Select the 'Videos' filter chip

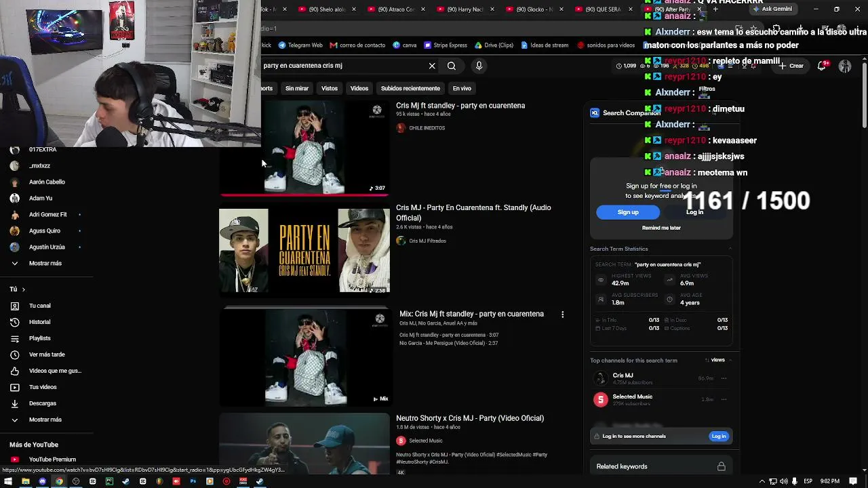pyautogui.click(x=359, y=88)
